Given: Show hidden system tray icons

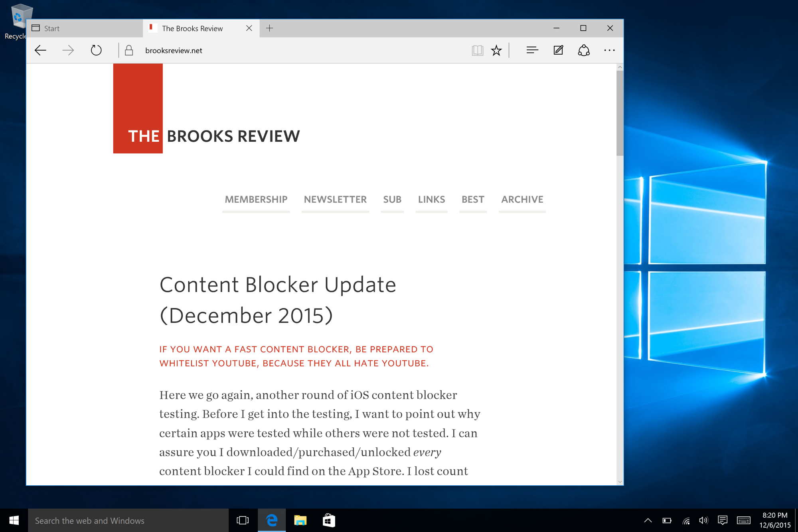Looking at the screenshot, I should 648,520.
